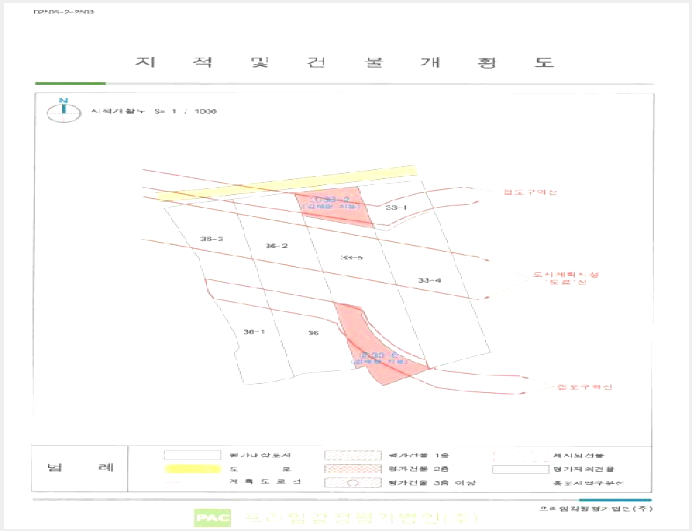Click the parcel label '36-1'

(254, 331)
